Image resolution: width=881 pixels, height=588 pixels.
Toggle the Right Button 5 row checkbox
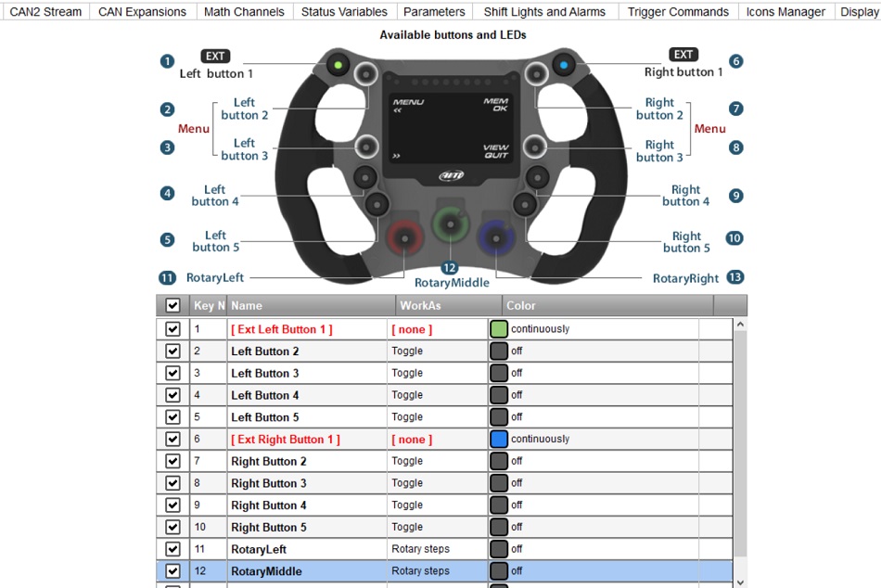pos(172,527)
